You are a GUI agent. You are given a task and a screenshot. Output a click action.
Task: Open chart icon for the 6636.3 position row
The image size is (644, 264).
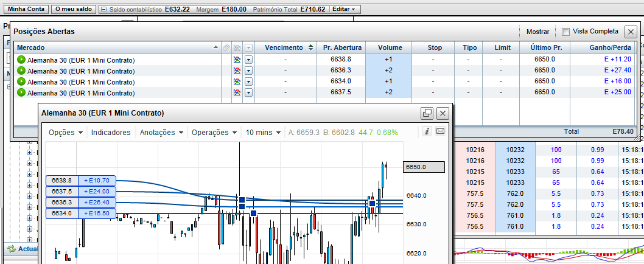pyautogui.click(x=237, y=71)
